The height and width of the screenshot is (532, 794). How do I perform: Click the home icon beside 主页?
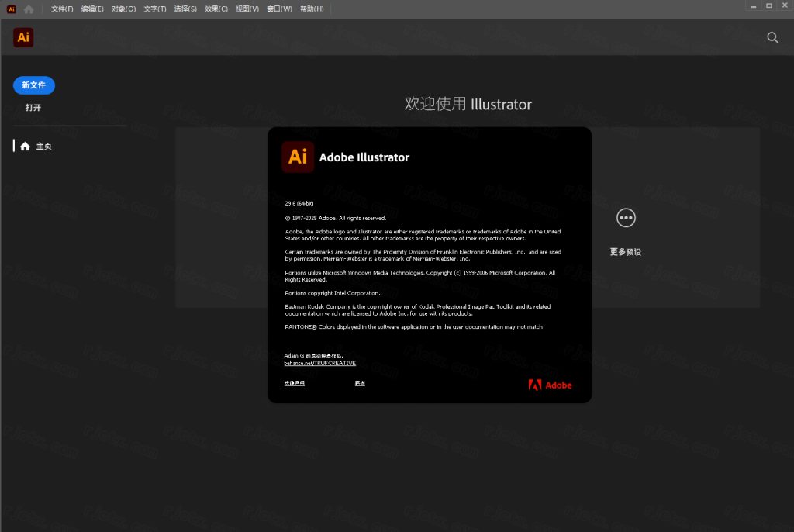tap(26, 147)
